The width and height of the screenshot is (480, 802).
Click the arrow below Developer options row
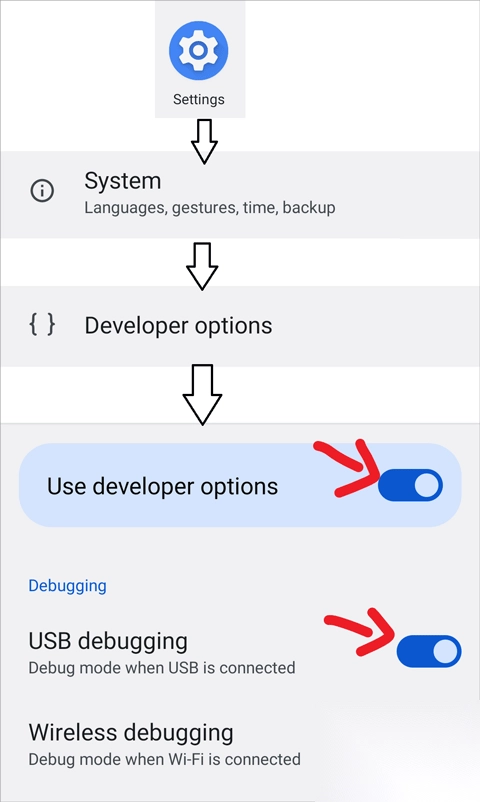tap(202, 395)
